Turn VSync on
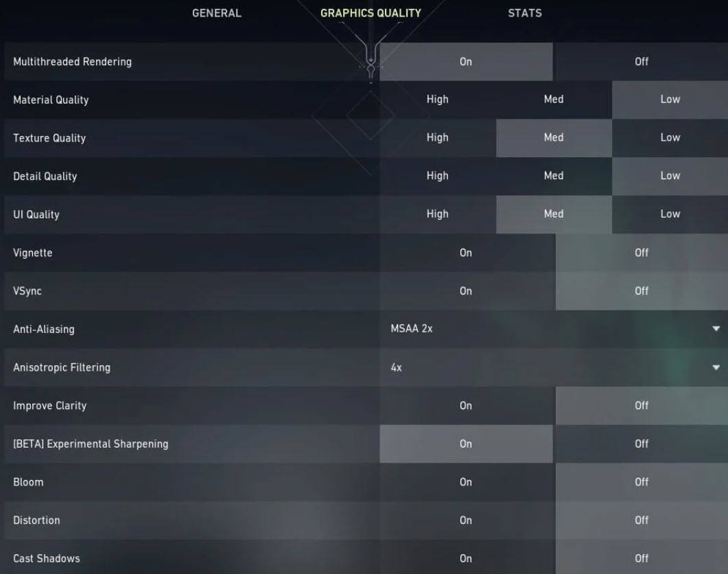 click(466, 290)
